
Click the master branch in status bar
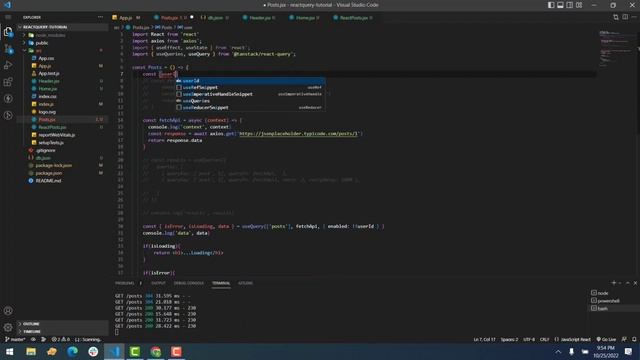tap(15, 339)
